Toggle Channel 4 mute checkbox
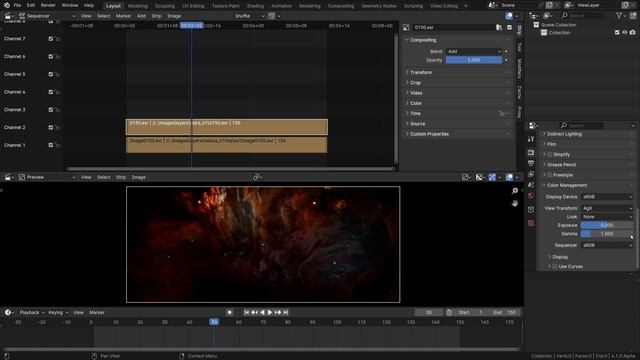Viewport: 640px width, 360px height. pos(51,92)
